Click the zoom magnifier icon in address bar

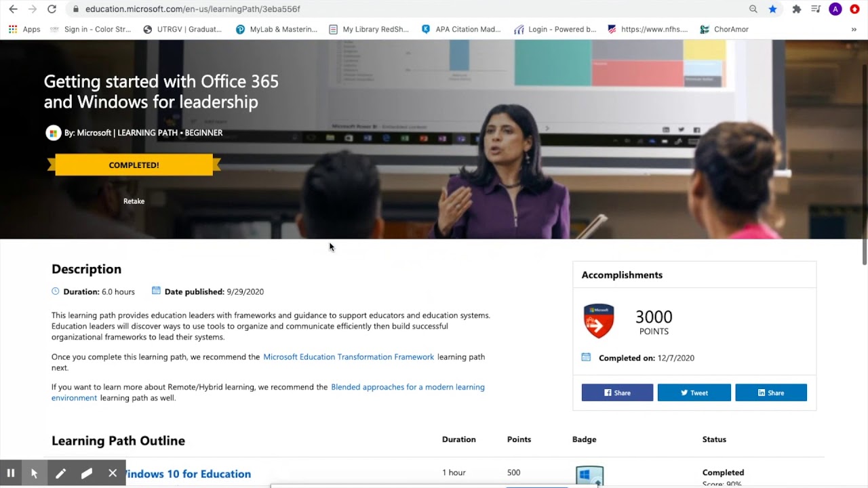point(753,9)
